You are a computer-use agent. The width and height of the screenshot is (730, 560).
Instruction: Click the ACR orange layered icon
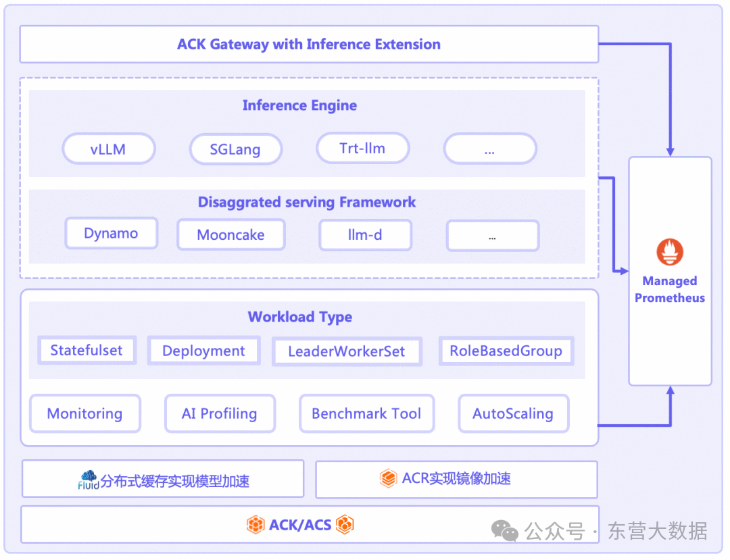tap(388, 478)
